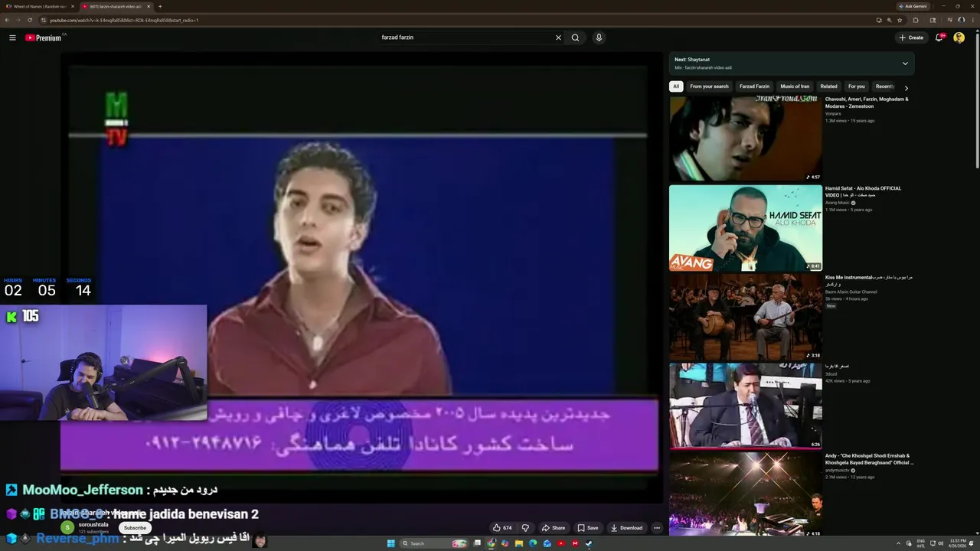Show hidden system tray icons
Screen dimensions: 980x551
(899, 543)
